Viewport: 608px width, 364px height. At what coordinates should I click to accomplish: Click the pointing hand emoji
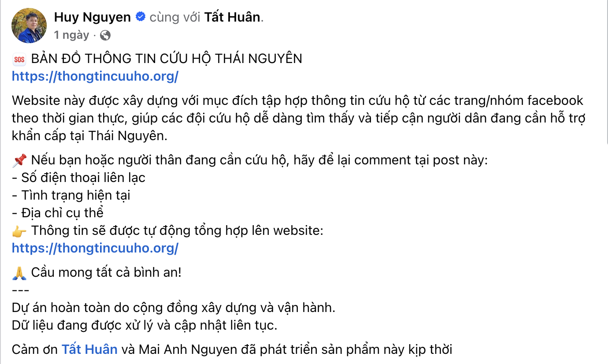(19, 231)
